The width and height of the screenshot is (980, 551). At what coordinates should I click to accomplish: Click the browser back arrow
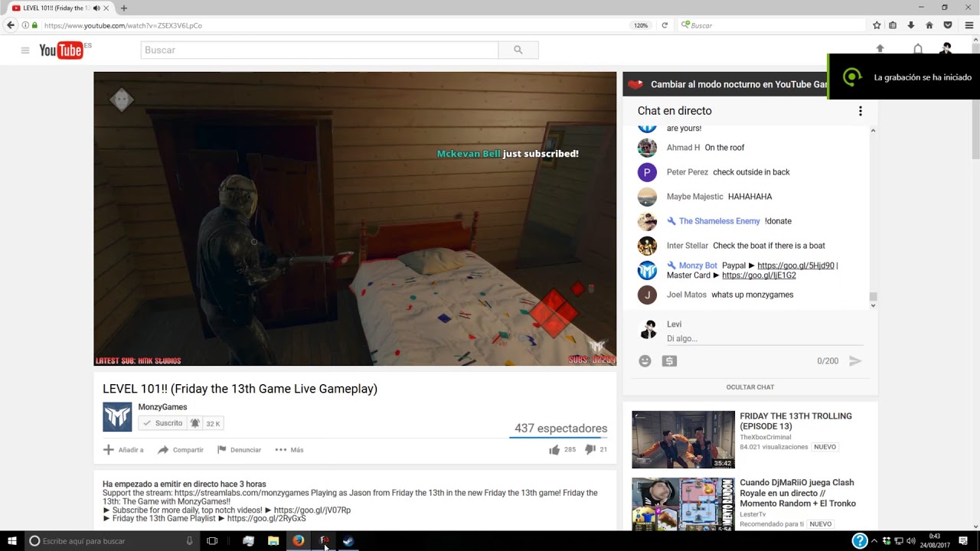(11, 25)
